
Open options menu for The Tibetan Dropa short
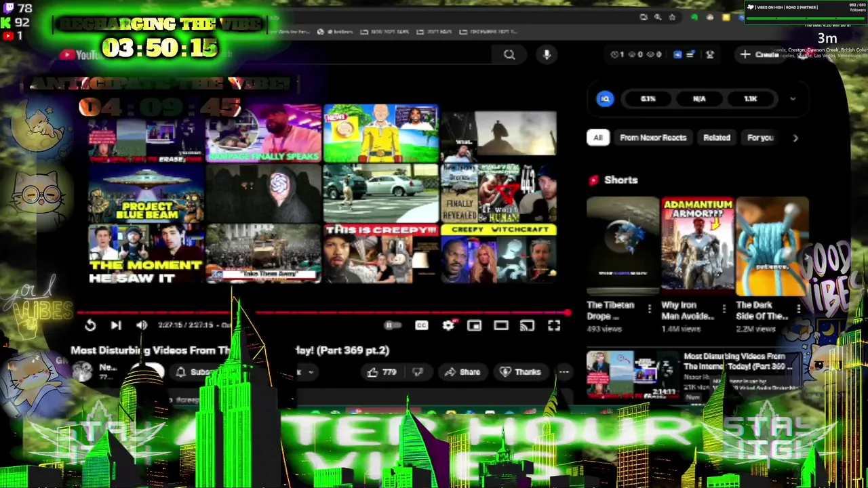coord(650,309)
